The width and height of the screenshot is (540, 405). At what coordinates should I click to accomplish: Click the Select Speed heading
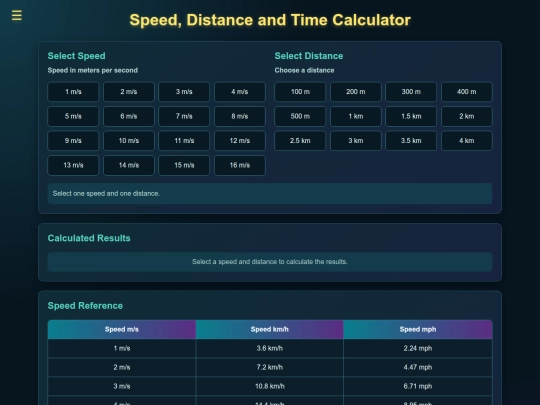76,56
